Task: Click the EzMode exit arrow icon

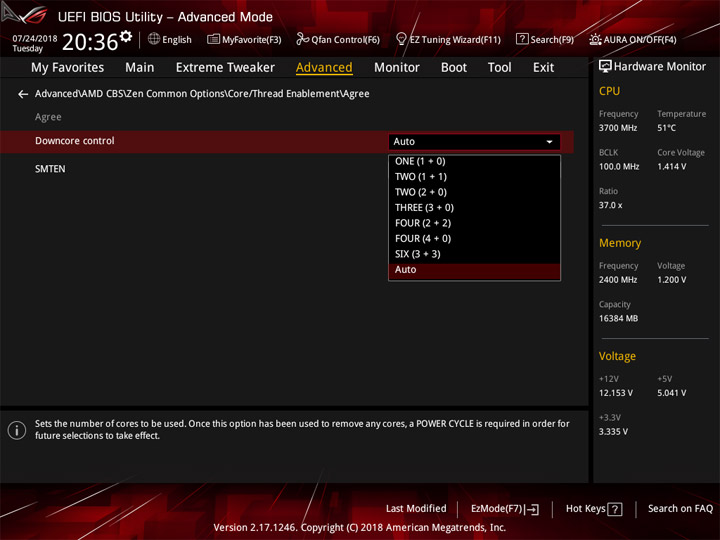Action: [533, 509]
